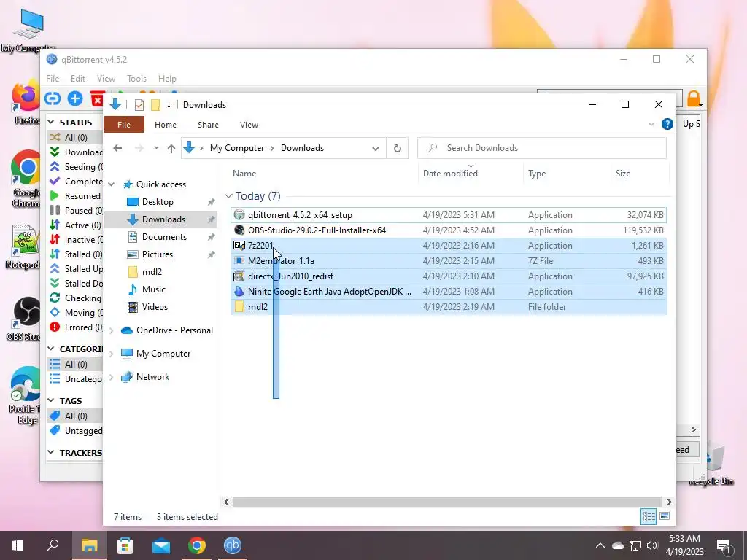The height and width of the screenshot is (560, 747).
Task: Collapse the Today (7) group
Action: [x=228, y=195]
